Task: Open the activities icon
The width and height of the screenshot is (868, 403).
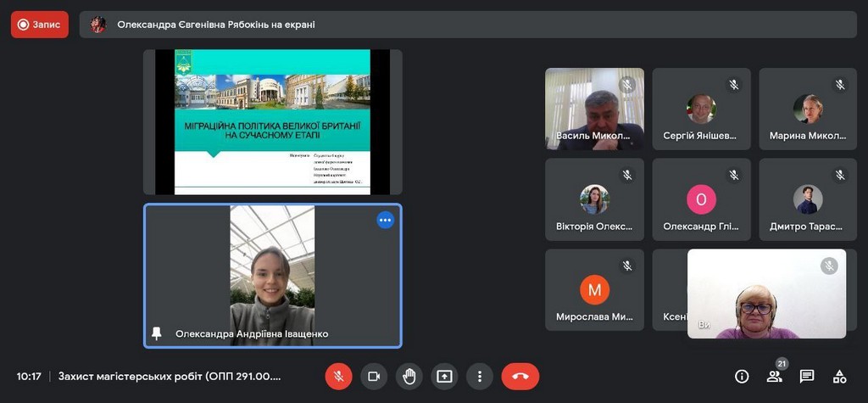Action: (x=839, y=376)
